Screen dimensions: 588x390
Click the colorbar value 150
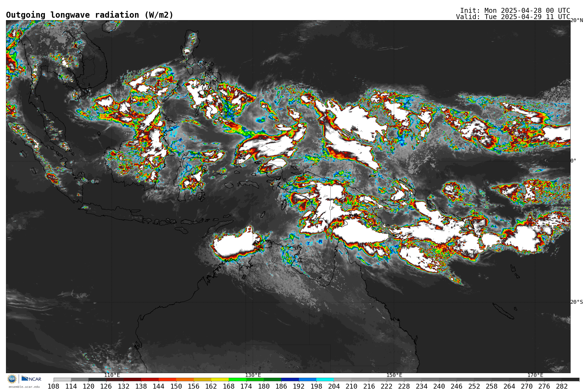176,386
